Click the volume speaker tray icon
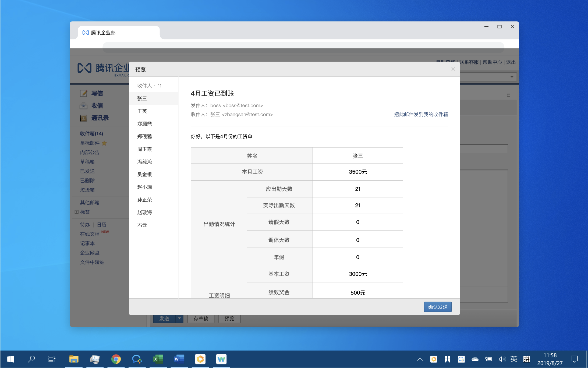 click(x=502, y=359)
